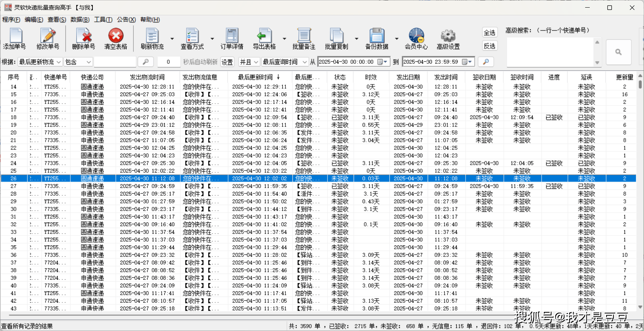This screenshot has height=331, width=644.
Task: Click row 14 圆通速递 company cell
Action: (92, 87)
